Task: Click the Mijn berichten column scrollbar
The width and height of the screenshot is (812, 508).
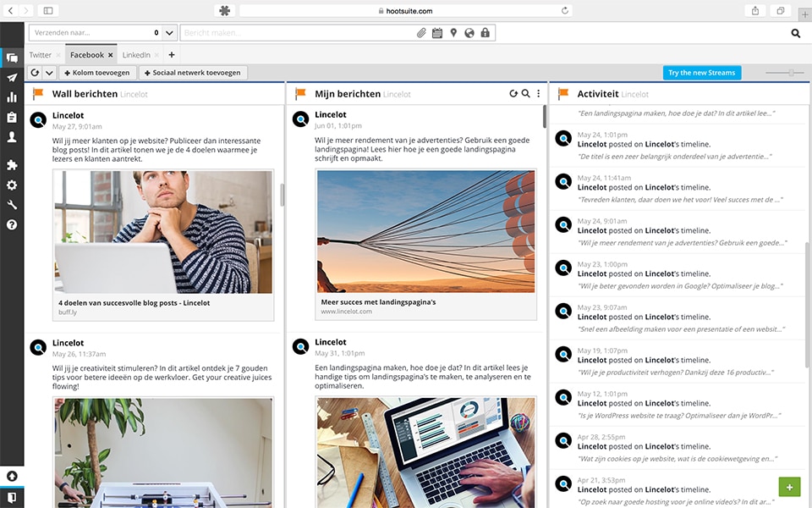Action: coord(544,116)
